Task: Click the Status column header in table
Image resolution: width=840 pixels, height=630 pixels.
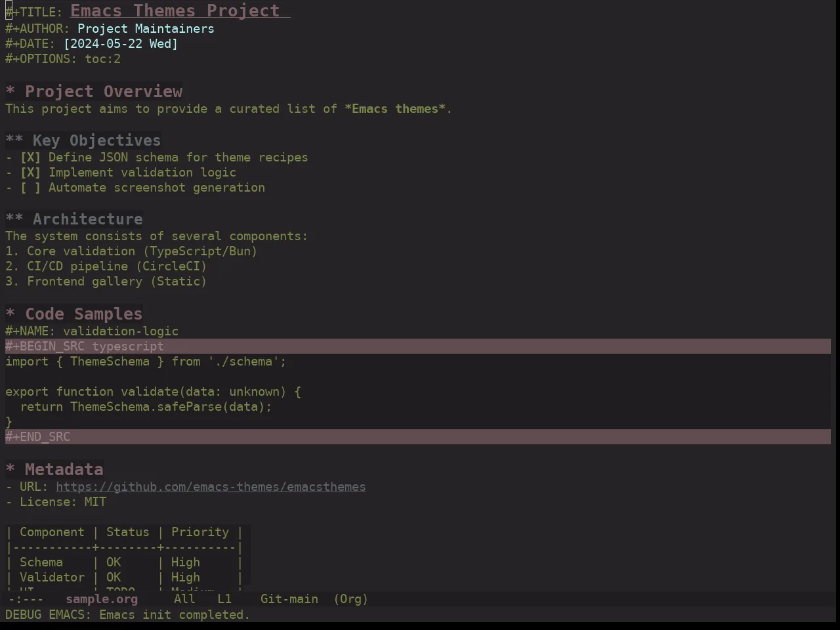Action: (128, 532)
